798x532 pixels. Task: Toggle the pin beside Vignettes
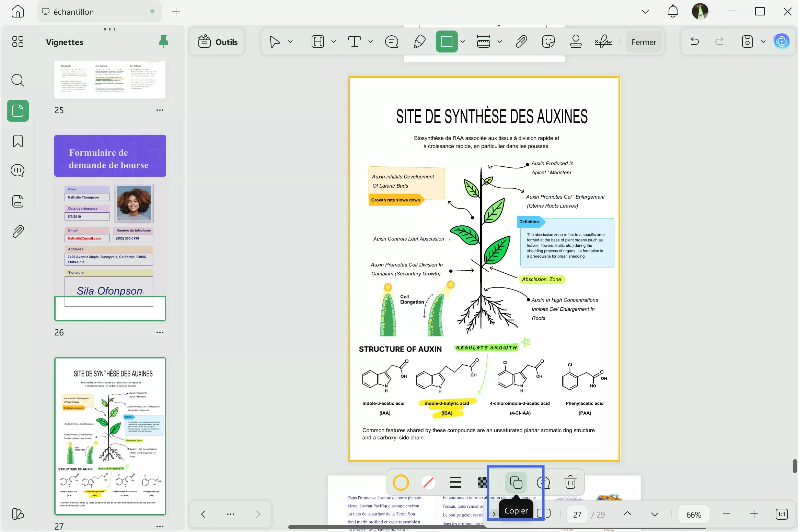164,42
